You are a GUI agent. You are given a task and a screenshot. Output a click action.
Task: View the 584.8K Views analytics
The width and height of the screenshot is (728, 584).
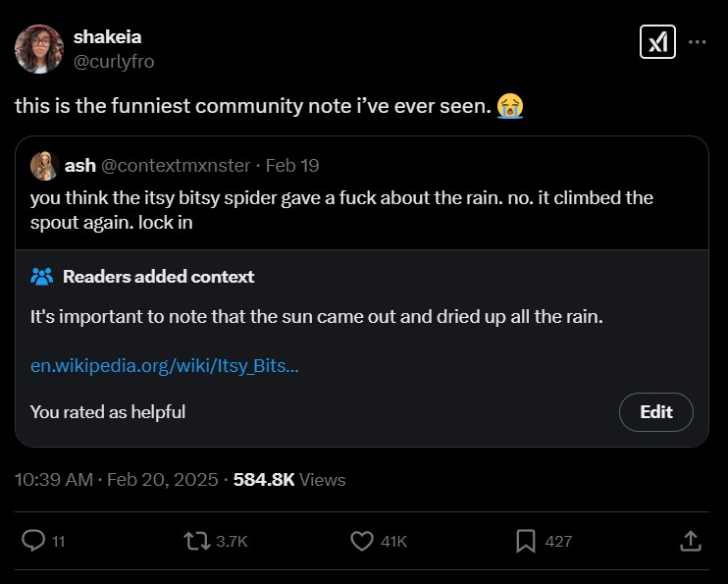point(290,479)
